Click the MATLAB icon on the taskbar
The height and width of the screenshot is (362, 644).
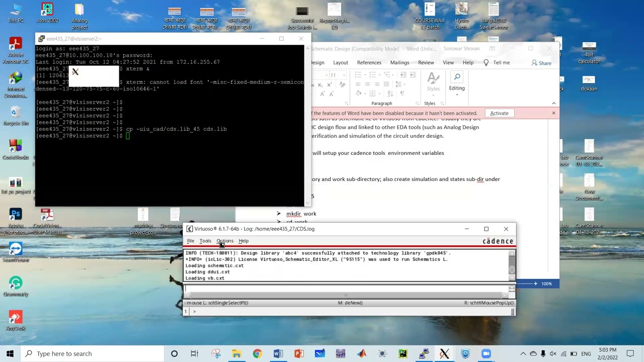(x=362, y=353)
